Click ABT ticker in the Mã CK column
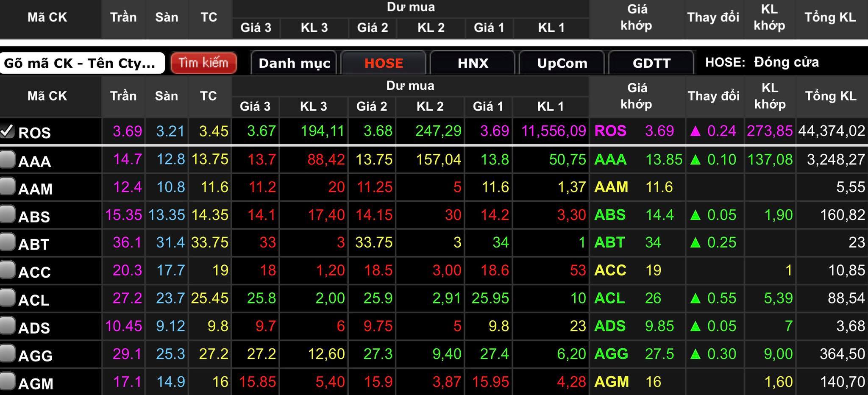The height and width of the screenshot is (395, 868). pyautogui.click(x=33, y=245)
